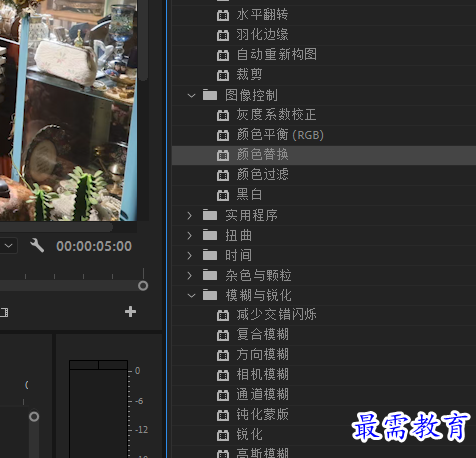Click the 通道模糊 effect icon
The width and height of the screenshot is (476, 458).
point(223,395)
